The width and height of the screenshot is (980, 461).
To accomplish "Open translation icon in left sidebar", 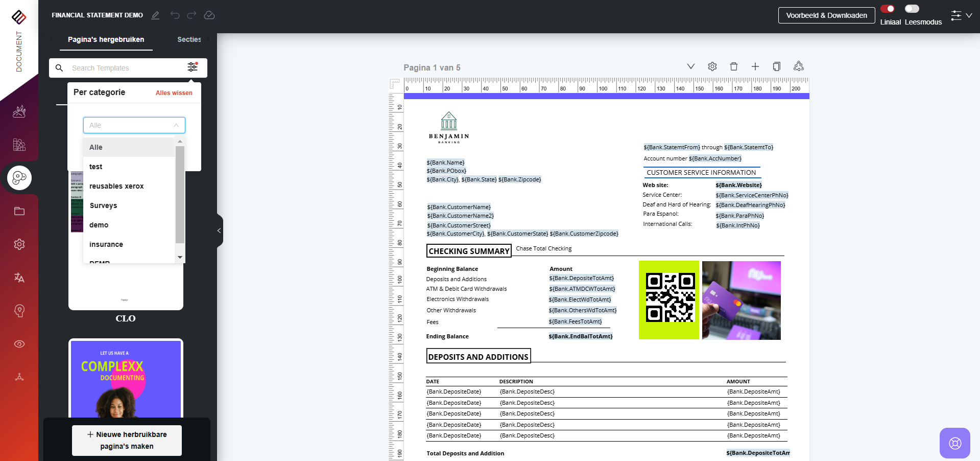I will [x=19, y=278].
